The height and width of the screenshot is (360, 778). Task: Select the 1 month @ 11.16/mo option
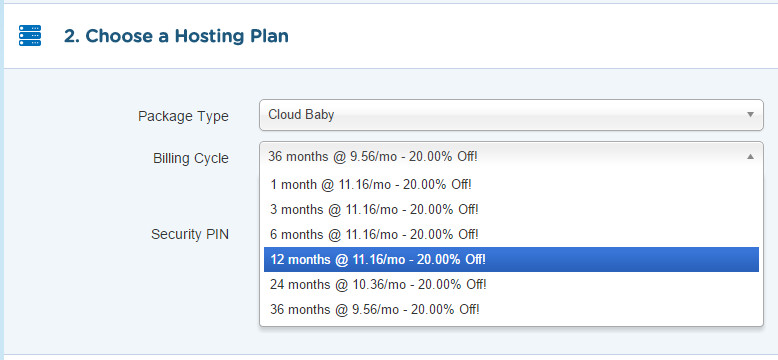point(511,184)
